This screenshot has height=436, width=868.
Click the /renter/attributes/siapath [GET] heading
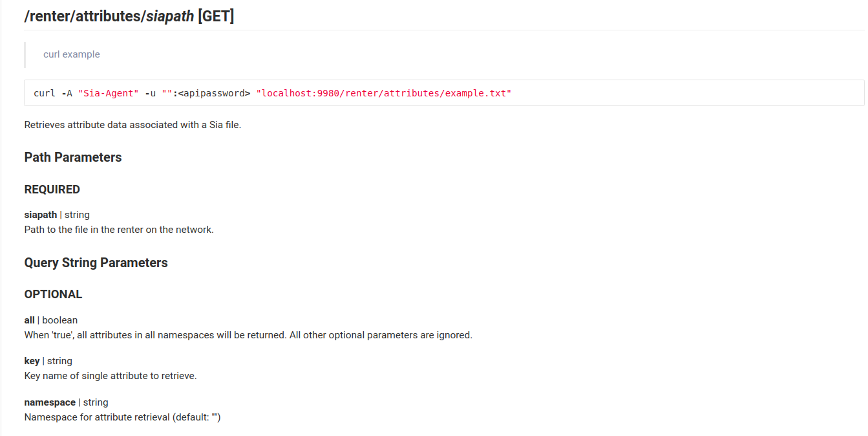[129, 16]
